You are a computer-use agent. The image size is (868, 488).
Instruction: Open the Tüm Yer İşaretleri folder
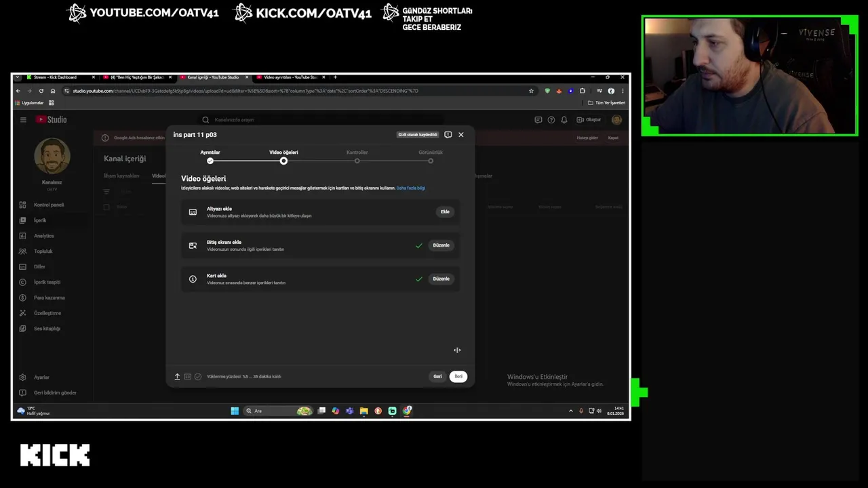[606, 103]
